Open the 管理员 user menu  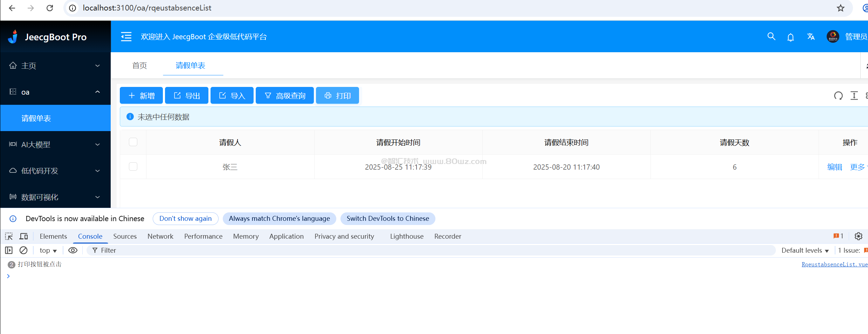[x=856, y=36]
